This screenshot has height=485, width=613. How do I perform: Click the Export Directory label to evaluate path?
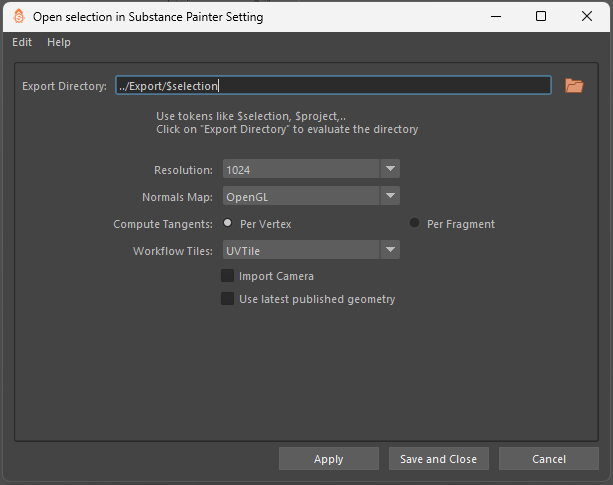coord(64,86)
